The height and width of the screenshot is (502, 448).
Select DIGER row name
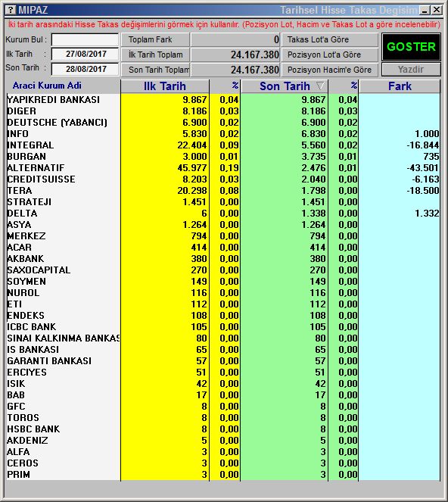pyautogui.click(x=21, y=111)
